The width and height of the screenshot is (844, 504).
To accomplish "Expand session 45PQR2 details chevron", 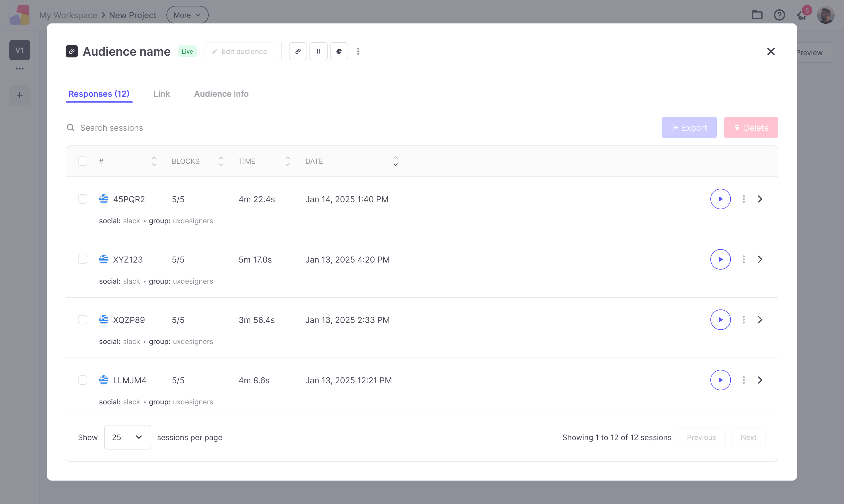I will click(x=760, y=199).
